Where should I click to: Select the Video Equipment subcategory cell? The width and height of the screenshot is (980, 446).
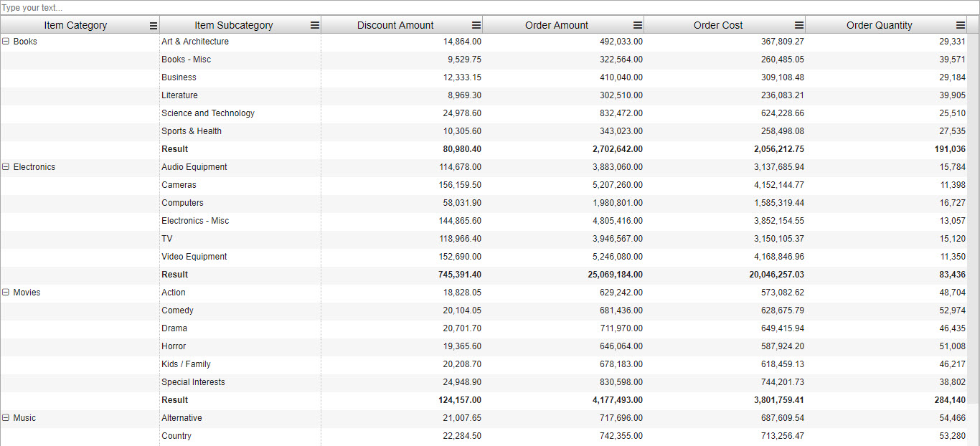tap(194, 257)
